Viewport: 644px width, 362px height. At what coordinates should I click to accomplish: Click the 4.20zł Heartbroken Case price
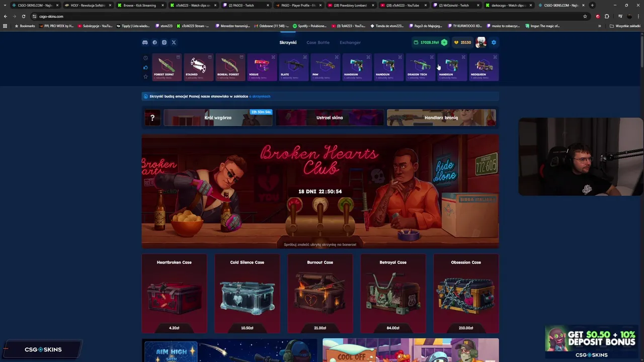point(174,328)
